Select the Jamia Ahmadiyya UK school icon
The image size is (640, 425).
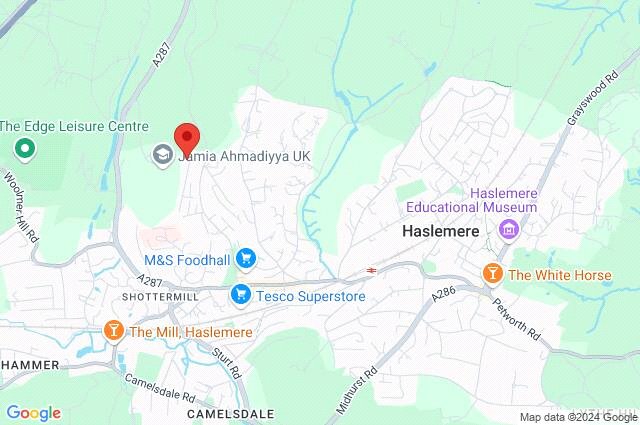[x=163, y=155]
